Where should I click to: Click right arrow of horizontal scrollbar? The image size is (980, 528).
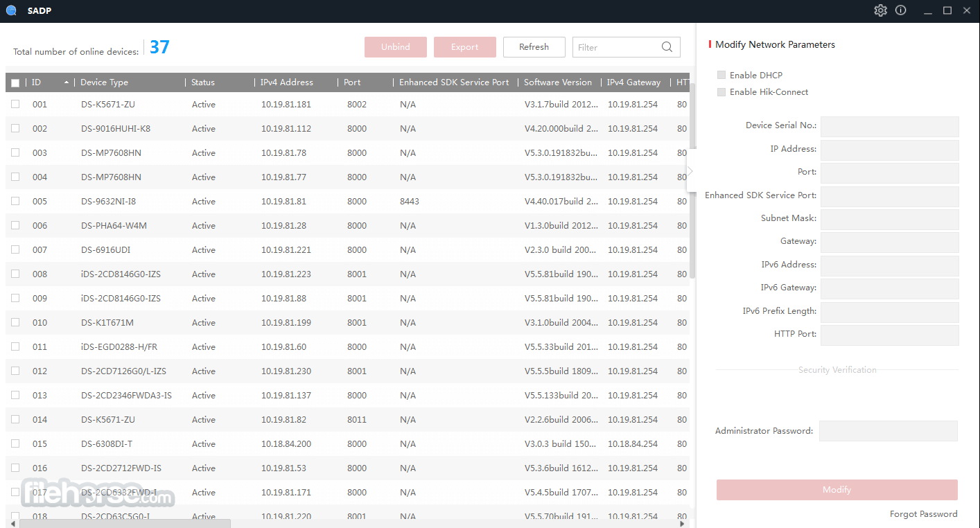pyautogui.click(x=683, y=524)
